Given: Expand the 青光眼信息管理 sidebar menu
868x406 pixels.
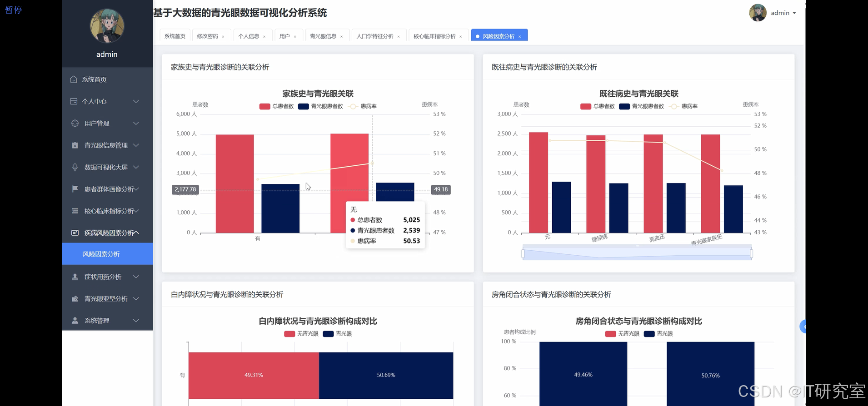Looking at the screenshot, I should click(x=136, y=145).
